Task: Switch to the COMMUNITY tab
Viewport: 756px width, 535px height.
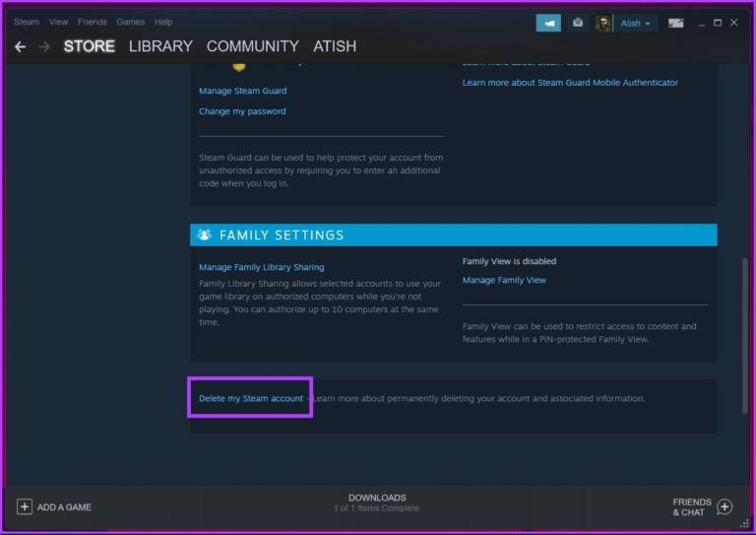Action: point(253,46)
